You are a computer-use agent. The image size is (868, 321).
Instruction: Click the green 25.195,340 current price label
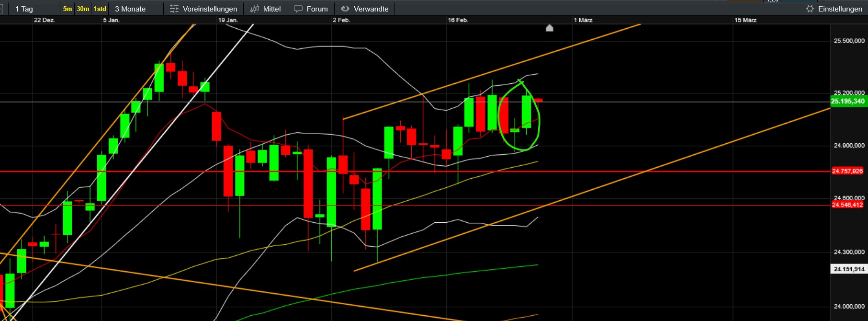click(x=847, y=101)
